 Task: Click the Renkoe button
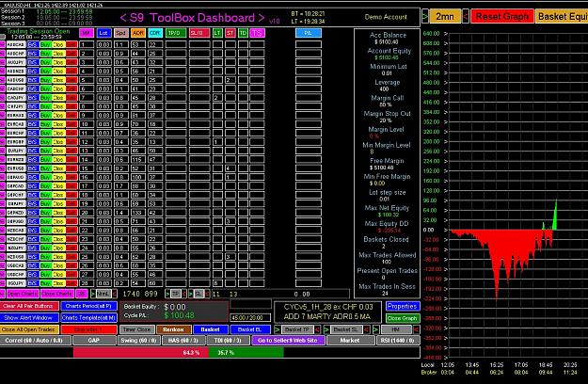tap(173, 329)
